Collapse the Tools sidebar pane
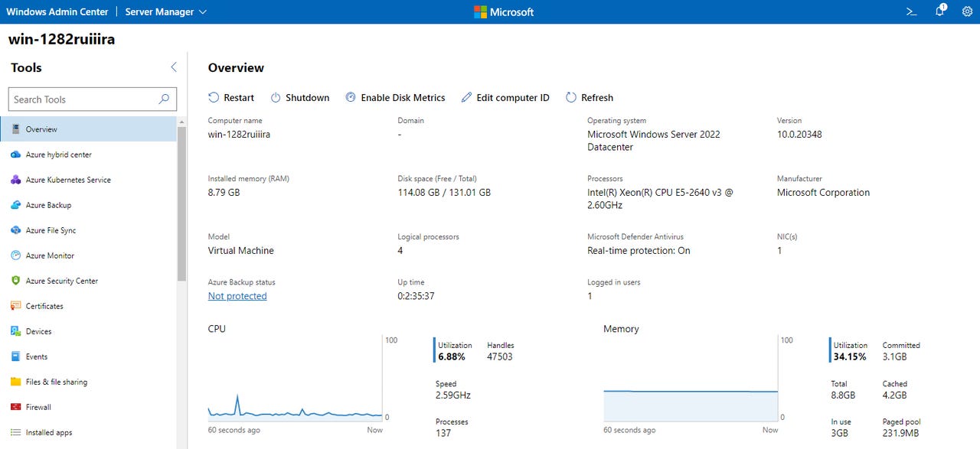 174,67
